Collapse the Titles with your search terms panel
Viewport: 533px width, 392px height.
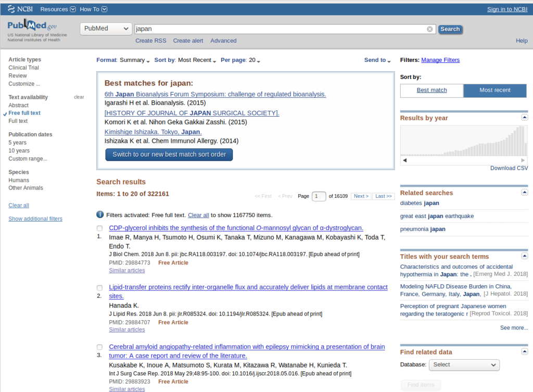(x=525, y=256)
